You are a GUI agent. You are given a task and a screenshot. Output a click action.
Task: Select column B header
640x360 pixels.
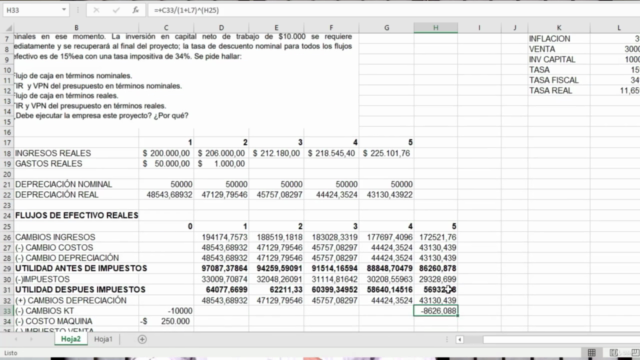tap(76, 28)
